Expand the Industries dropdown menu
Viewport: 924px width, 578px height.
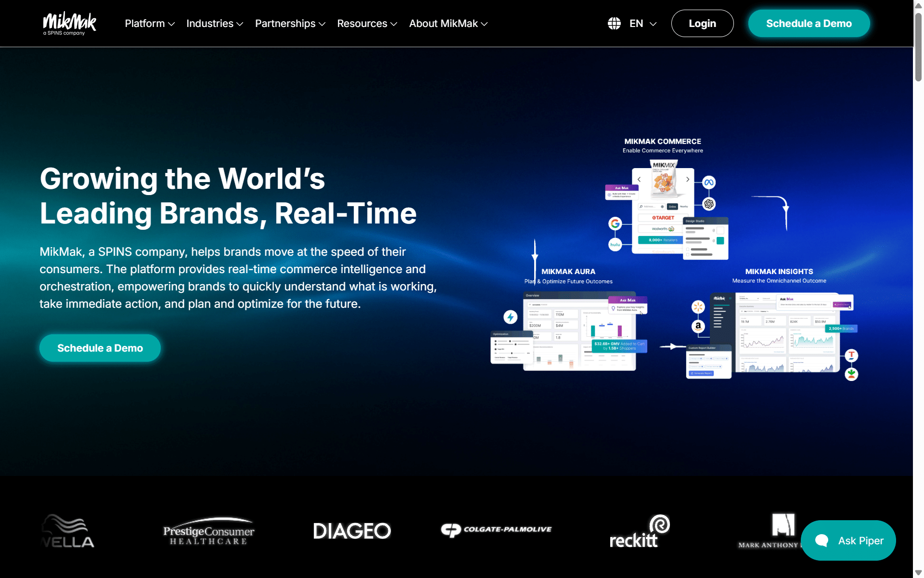pos(215,24)
